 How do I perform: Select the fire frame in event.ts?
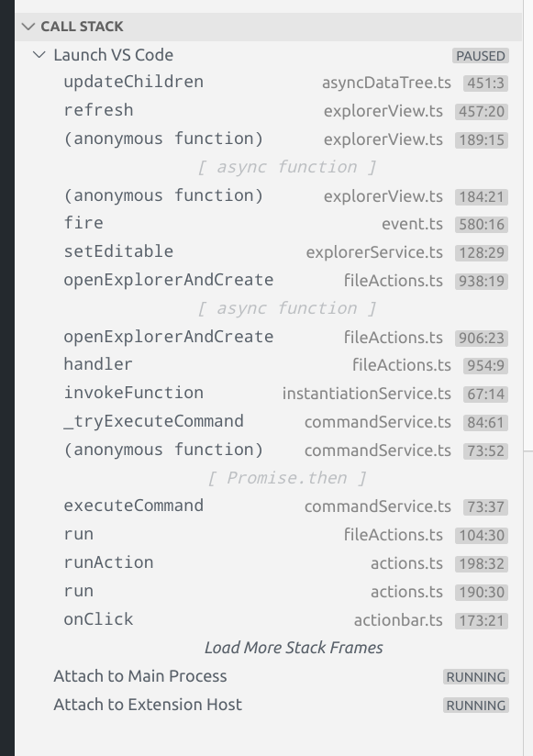click(x=82, y=223)
